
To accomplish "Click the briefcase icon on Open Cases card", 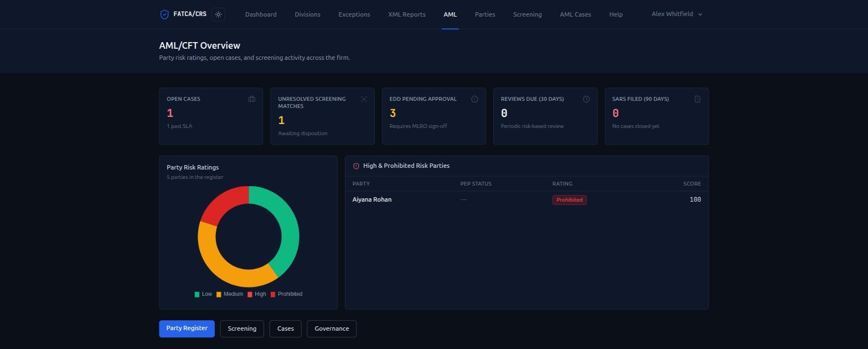I will 252,99.
